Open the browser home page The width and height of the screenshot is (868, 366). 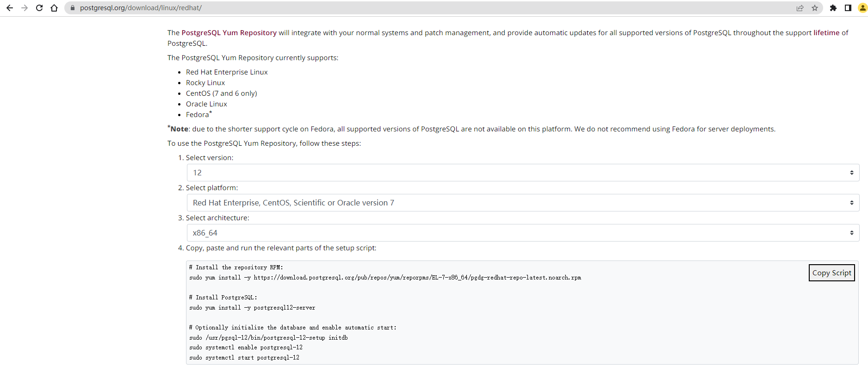click(x=54, y=8)
